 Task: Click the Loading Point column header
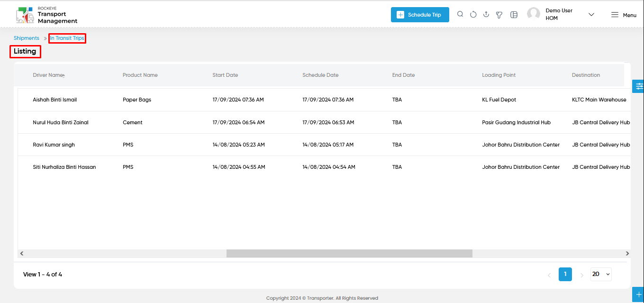coord(499,75)
